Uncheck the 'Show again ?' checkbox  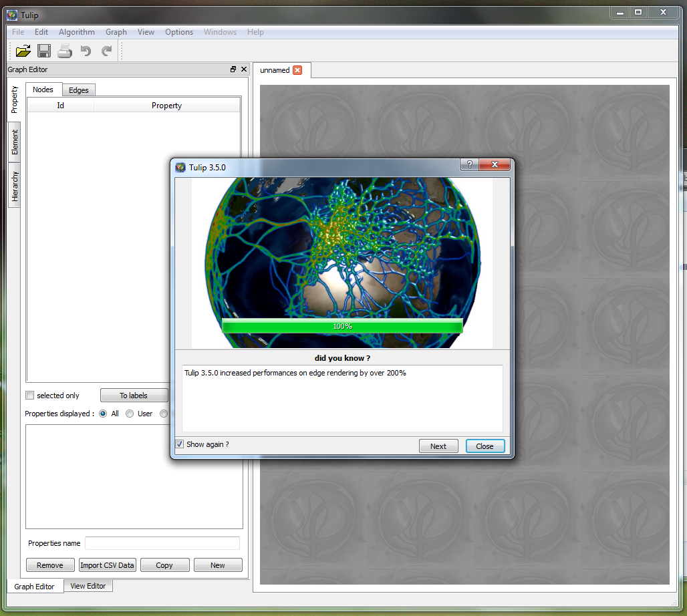pos(180,444)
